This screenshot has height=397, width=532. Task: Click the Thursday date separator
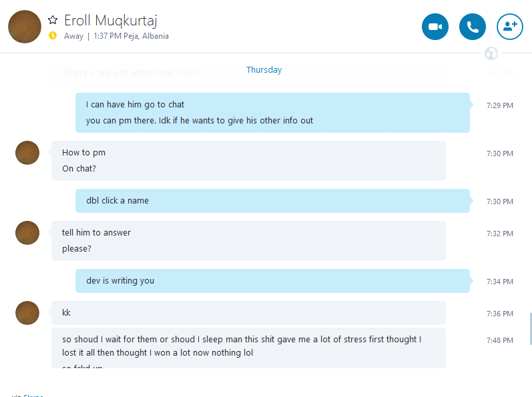[x=264, y=70]
